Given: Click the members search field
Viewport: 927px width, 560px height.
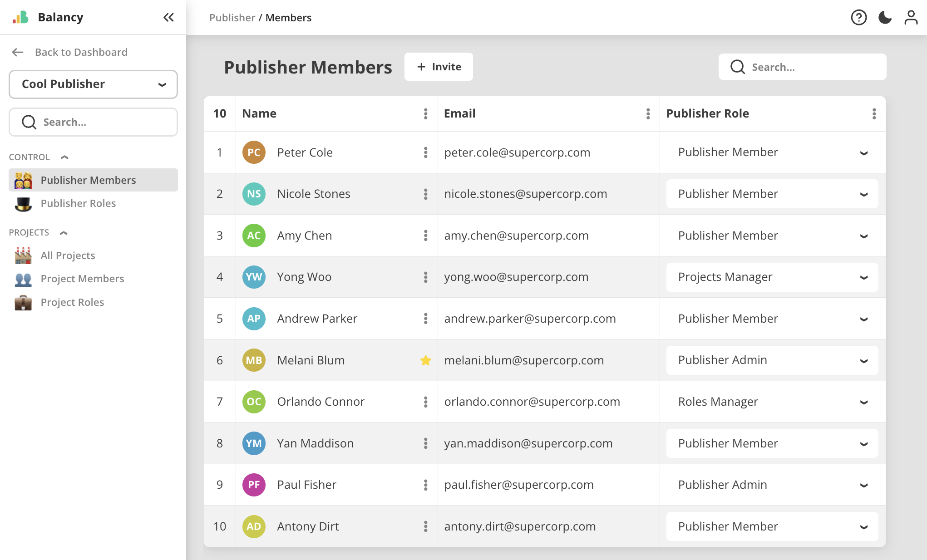Looking at the screenshot, I should [x=802, y=67].
